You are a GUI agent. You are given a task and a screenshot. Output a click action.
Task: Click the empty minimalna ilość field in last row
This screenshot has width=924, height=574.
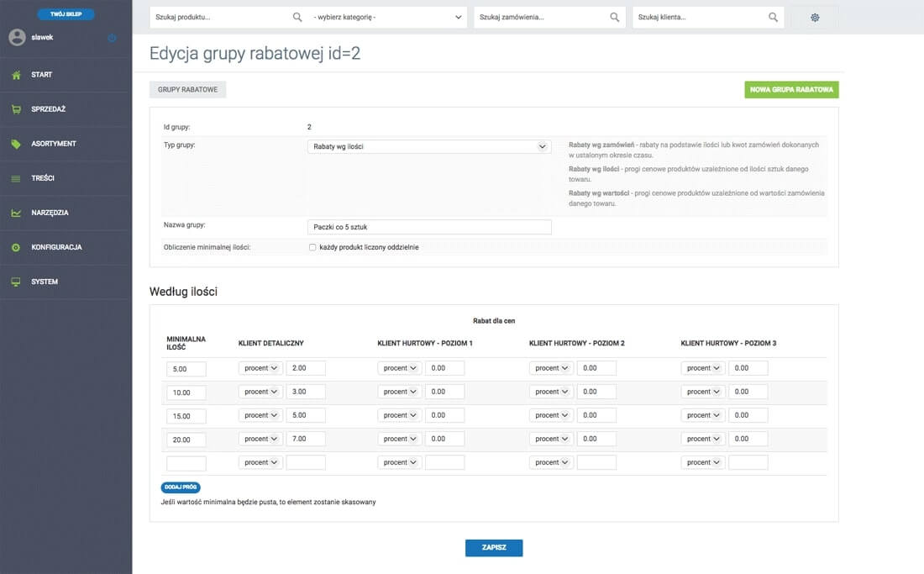pyautogui.click(x=186, y=464)
